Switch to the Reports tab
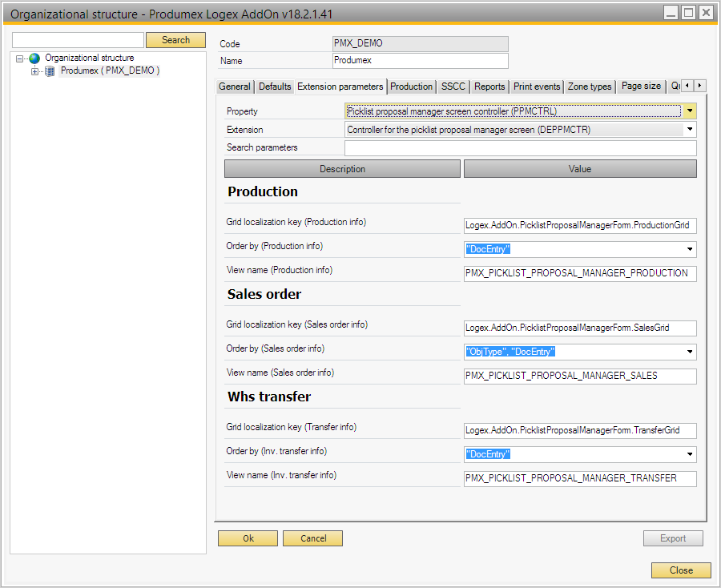 click(489, 86)
